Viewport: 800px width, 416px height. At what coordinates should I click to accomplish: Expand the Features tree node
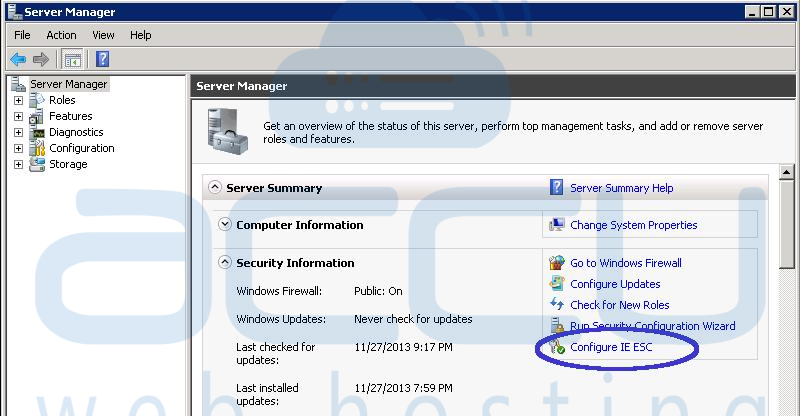[18, 116]
